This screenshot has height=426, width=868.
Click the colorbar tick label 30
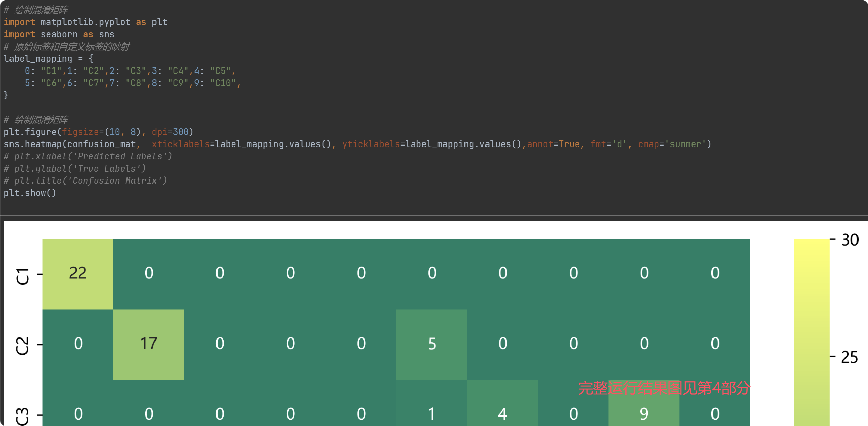tap(850, 240)
